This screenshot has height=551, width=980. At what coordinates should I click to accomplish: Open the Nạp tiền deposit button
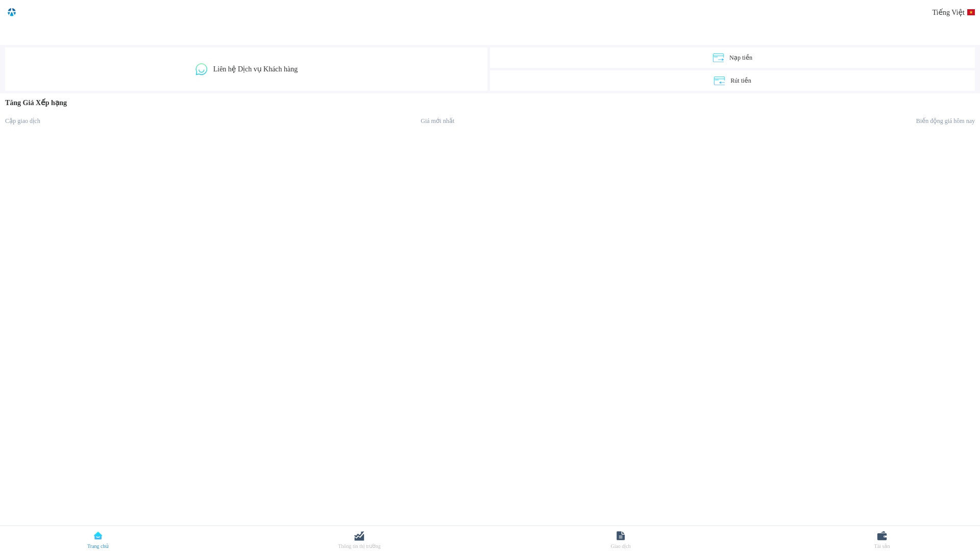(x=732, y=58)
